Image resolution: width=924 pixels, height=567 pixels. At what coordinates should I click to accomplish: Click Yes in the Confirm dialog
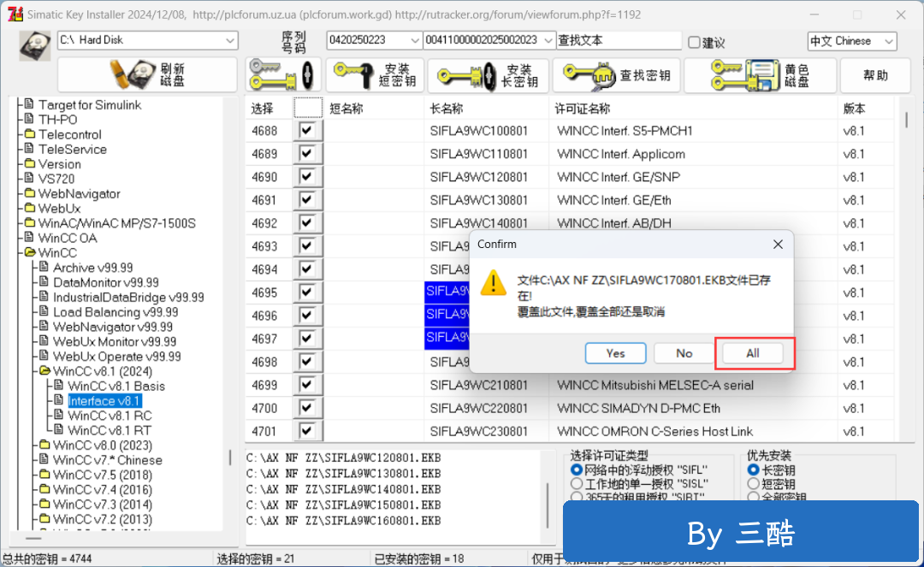coord(615,352)
